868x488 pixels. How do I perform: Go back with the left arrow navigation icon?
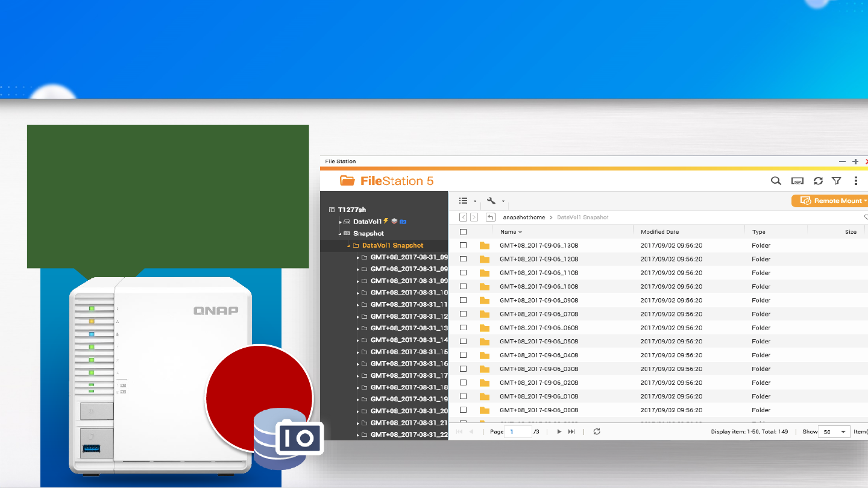click(463, 217)
